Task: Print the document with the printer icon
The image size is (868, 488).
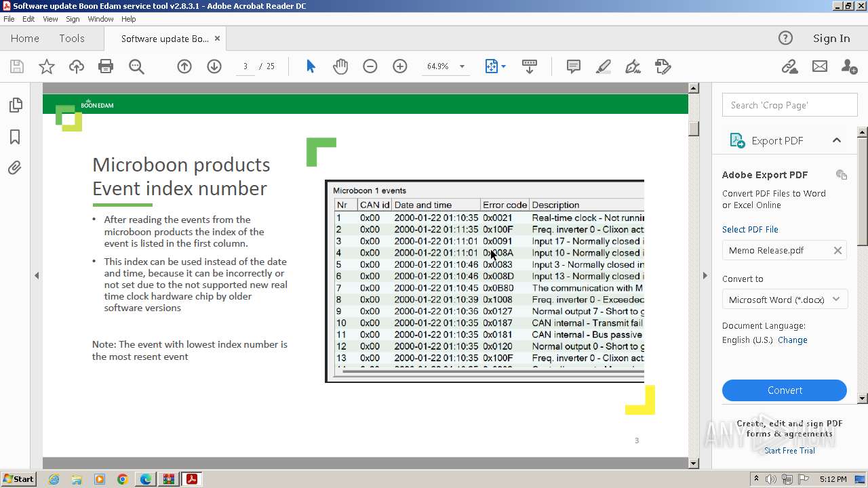Action: click(106, 66)
